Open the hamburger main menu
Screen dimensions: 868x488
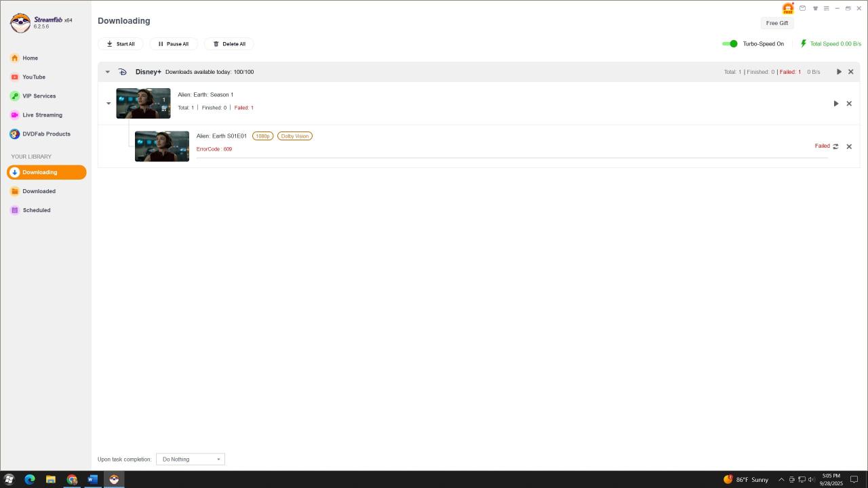coord(826,8)
